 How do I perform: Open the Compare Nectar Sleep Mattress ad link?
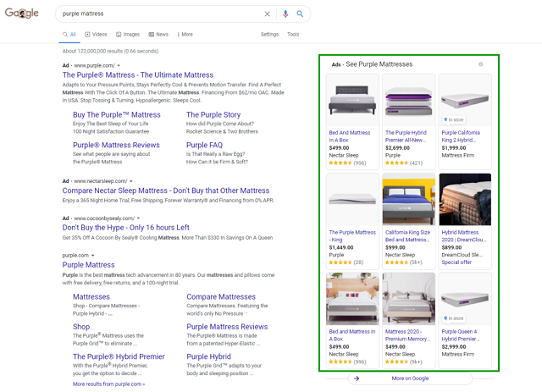pyautogui.click(x=166, y=191)
